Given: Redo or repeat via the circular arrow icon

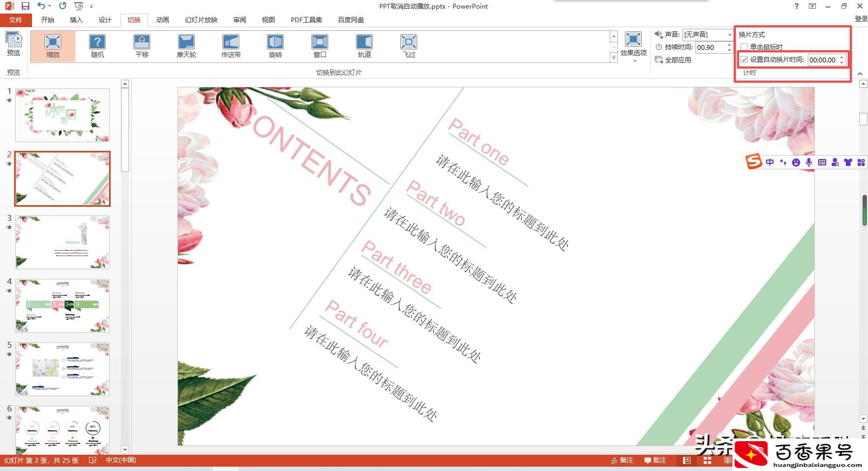Looking at the screenshot, I should pyautogui.click(x=63, y=6).
